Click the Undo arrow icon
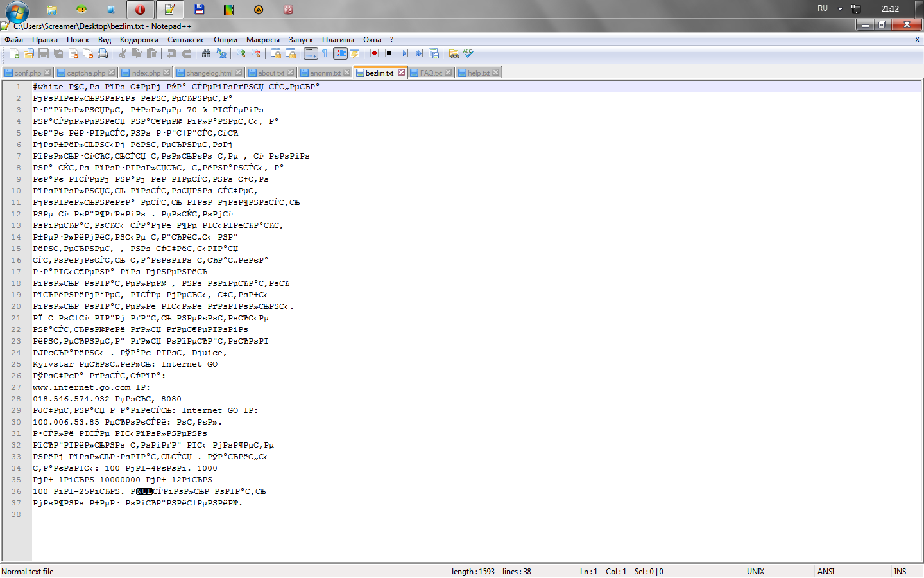The width and height of the screenshot is (924, 578). pos(172,54)
